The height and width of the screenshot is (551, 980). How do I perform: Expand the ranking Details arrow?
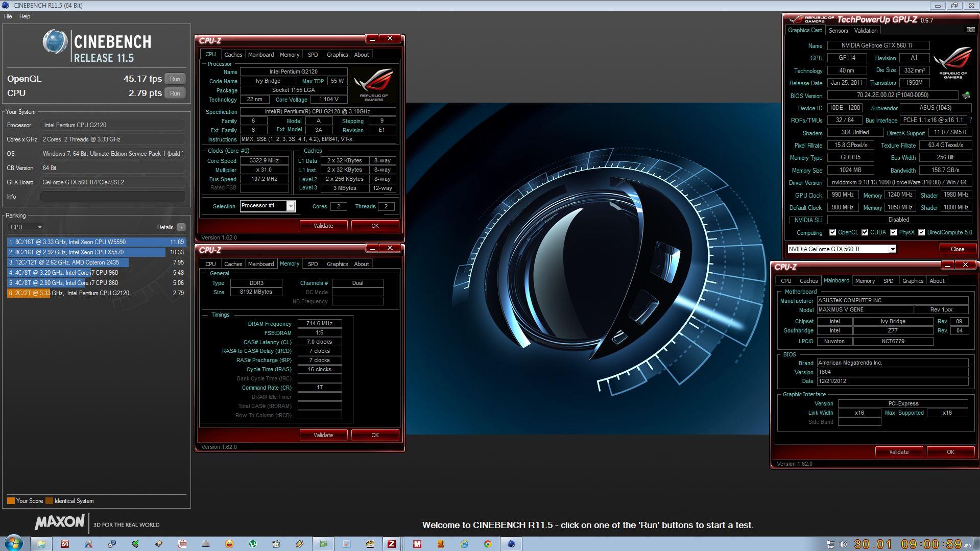coord(181,227)
